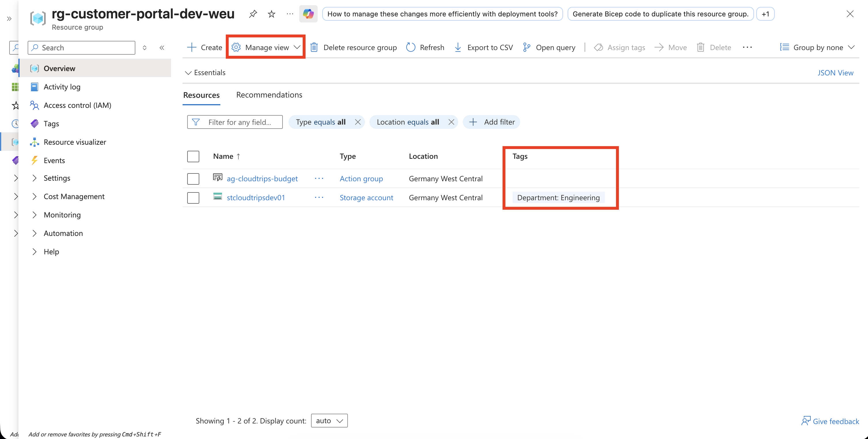
Task: Open ellipsis menu for ag-cloudtrips-budget
Action: pos(319,179)
